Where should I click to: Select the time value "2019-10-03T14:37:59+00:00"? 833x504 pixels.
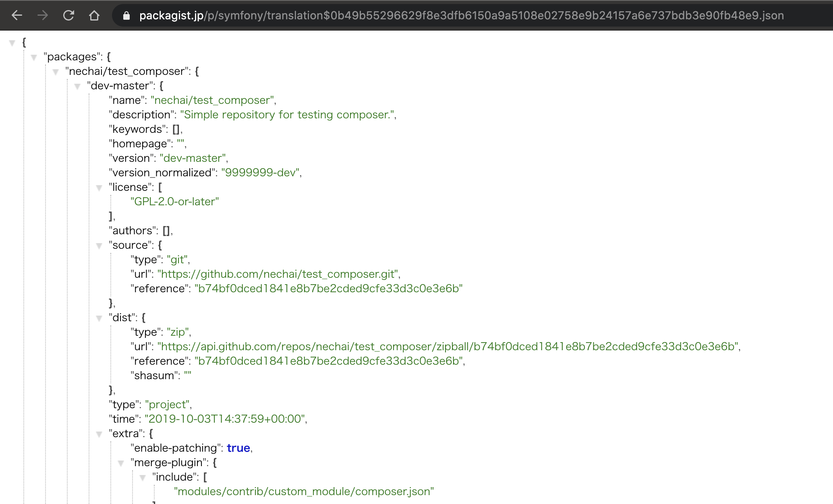pos(225,419)
